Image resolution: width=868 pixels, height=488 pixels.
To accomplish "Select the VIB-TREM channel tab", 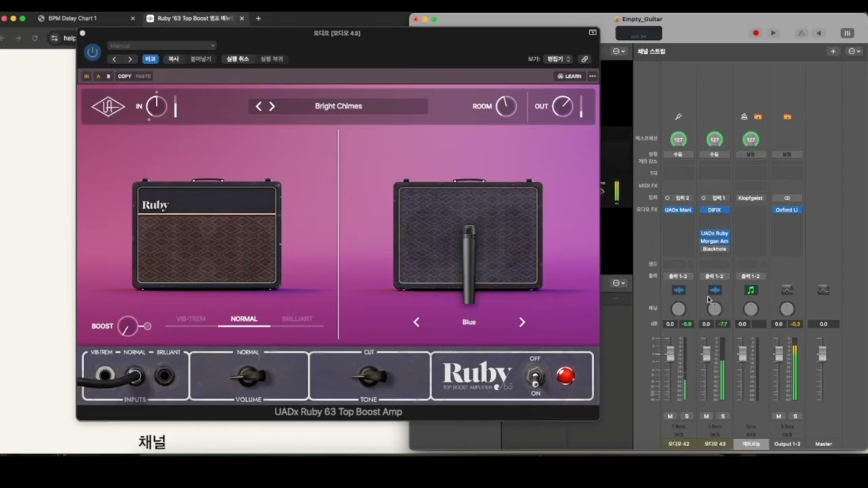I will pyautogui.click(x=191, y=319).
